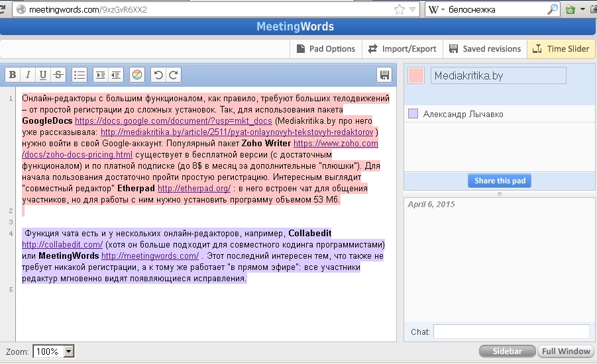This screenshot has width=597, height=364.
Task: Apply strikethrough formatting
Action: click(x=58, y=75)
